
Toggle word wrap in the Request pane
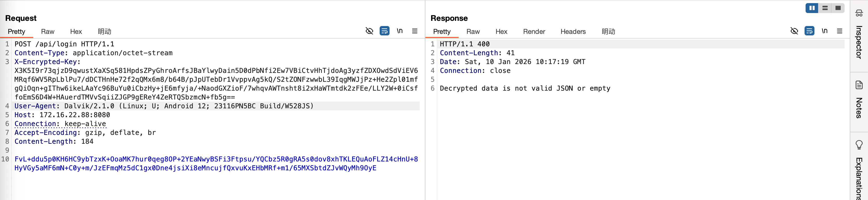385,31
